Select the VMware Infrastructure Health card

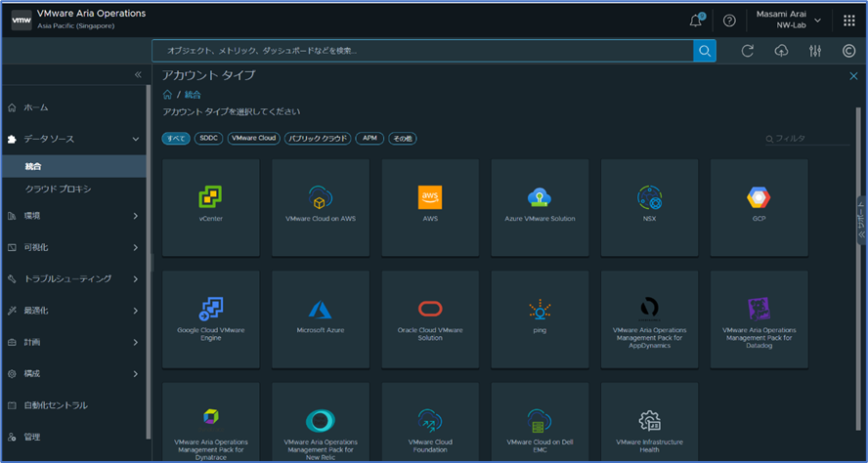click(x=649, y=423)
